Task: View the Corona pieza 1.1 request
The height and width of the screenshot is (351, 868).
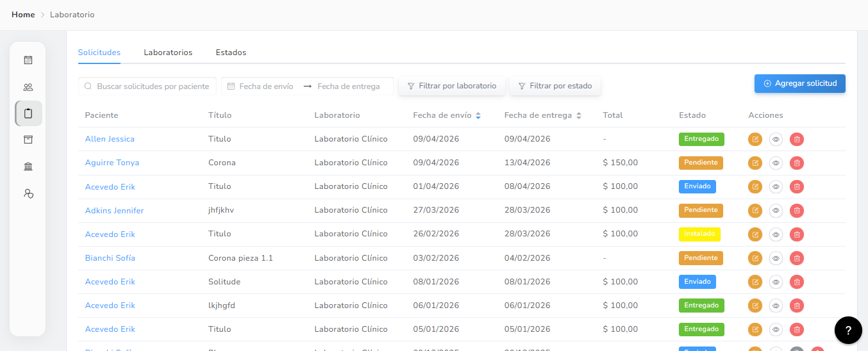Action: (x=776, y=258)
